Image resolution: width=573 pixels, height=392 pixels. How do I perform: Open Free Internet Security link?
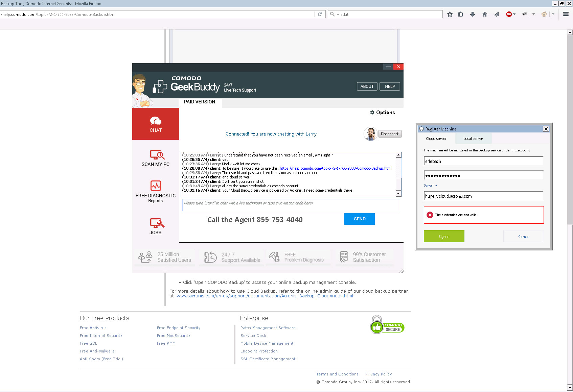point(101,336)
